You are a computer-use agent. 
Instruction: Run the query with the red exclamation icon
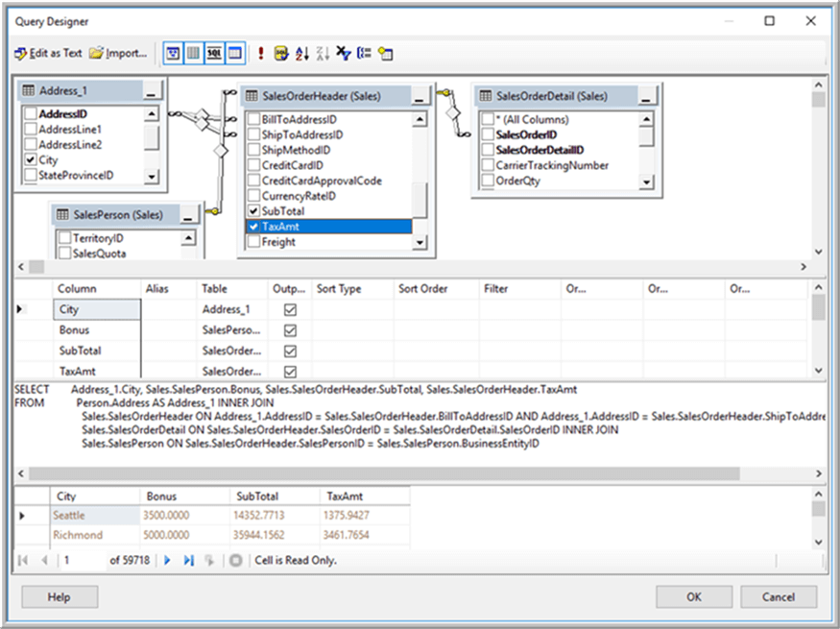tap(261, 53)
